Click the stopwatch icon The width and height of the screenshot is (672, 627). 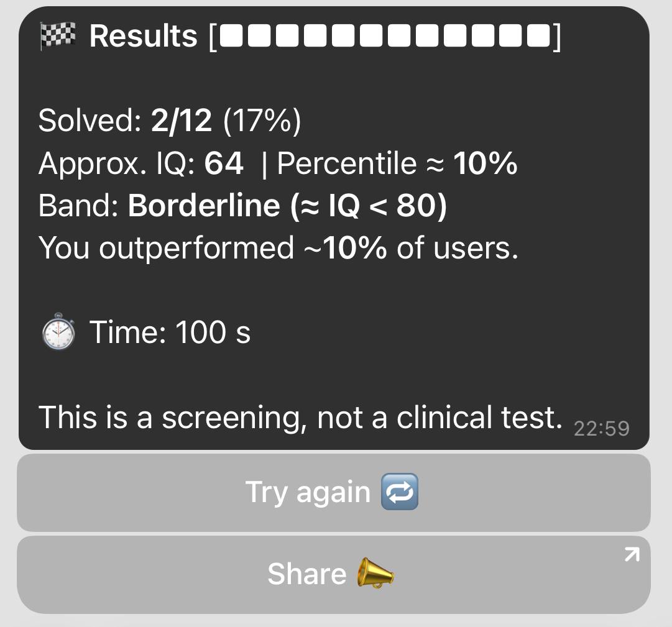(x=58, y=332)
